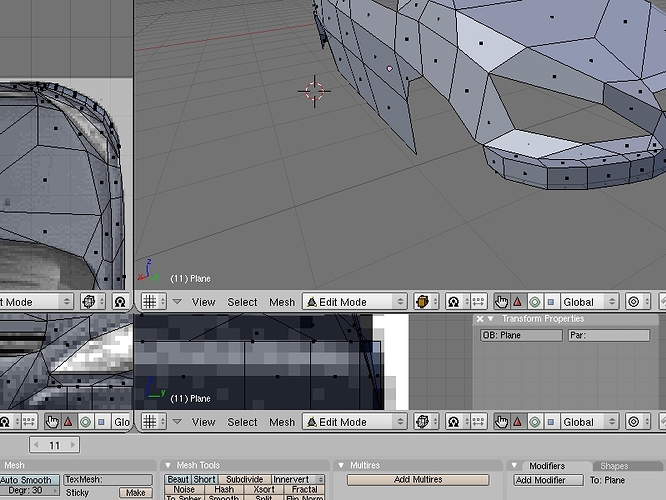The image size is (666, 500).
Task: Click the Xsort button
Action: coord(264,490)
